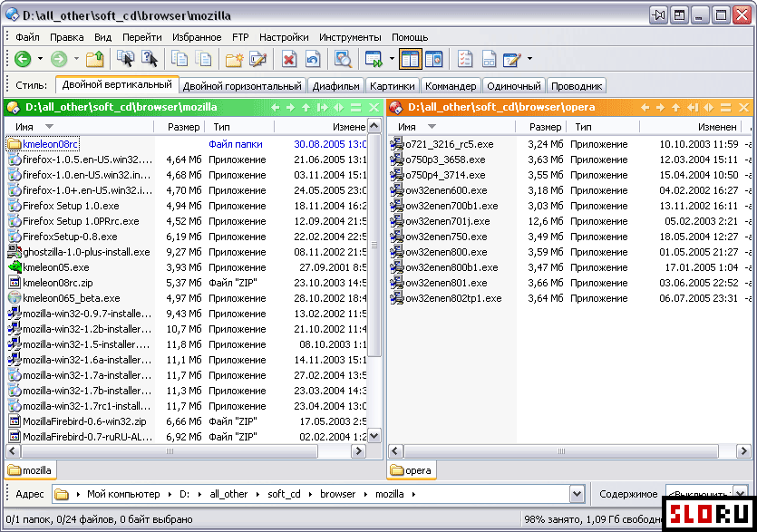Screen dimensions: 757x532
Task: Click the green Back navigation arrow
Action: 23,59
